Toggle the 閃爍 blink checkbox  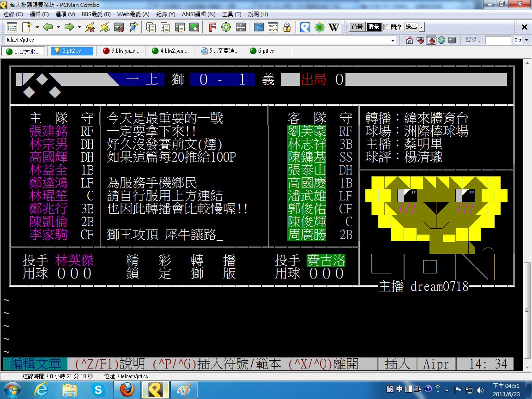386,27
